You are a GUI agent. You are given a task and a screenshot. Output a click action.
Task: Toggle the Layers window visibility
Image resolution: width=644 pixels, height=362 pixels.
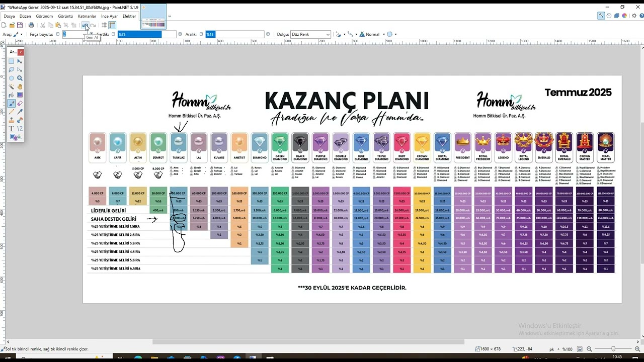pyautogui.click(x=617, y=16)
